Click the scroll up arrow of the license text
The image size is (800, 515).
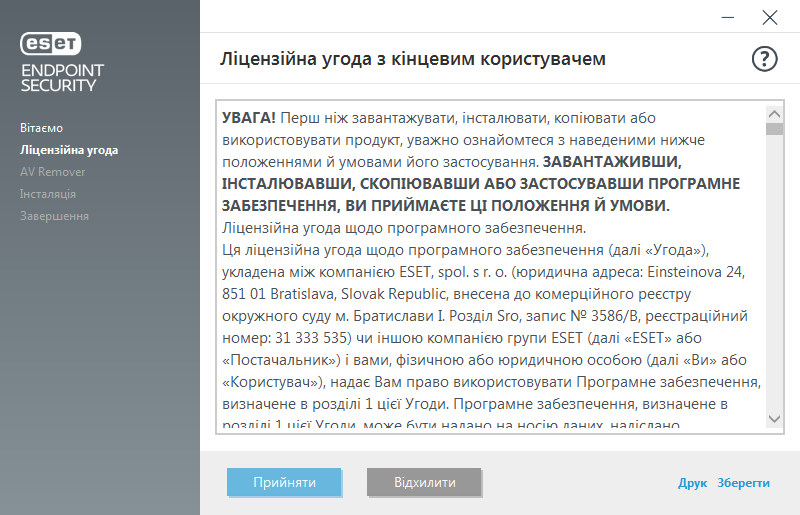774,114
